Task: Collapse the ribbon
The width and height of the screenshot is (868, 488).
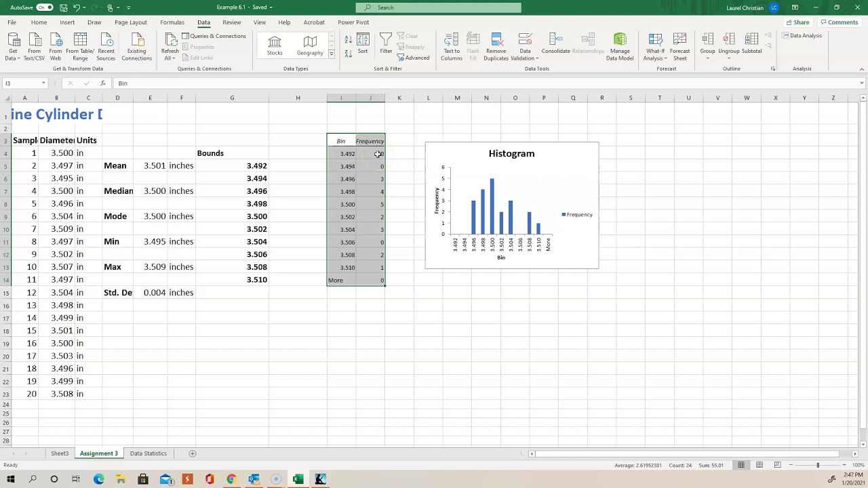Action: pos(861,68)
